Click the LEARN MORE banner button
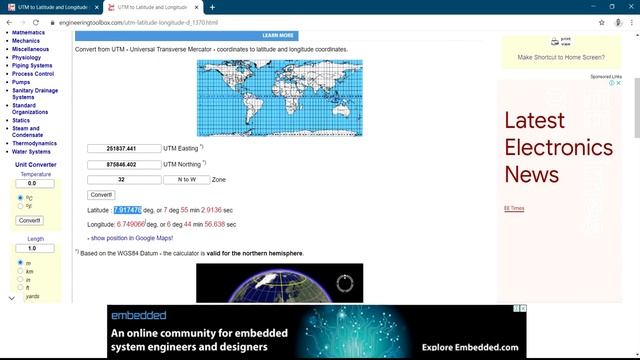Viewport: 640px width, 360px height. point(278,36)
